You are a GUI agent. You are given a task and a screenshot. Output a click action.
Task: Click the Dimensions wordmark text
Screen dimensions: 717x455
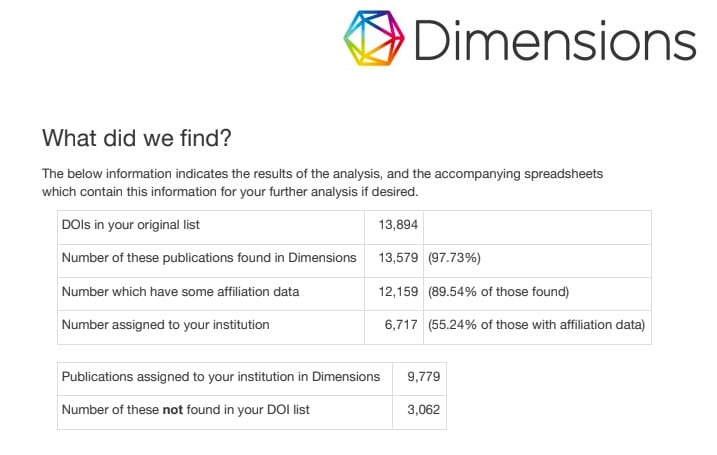point(553,41)
